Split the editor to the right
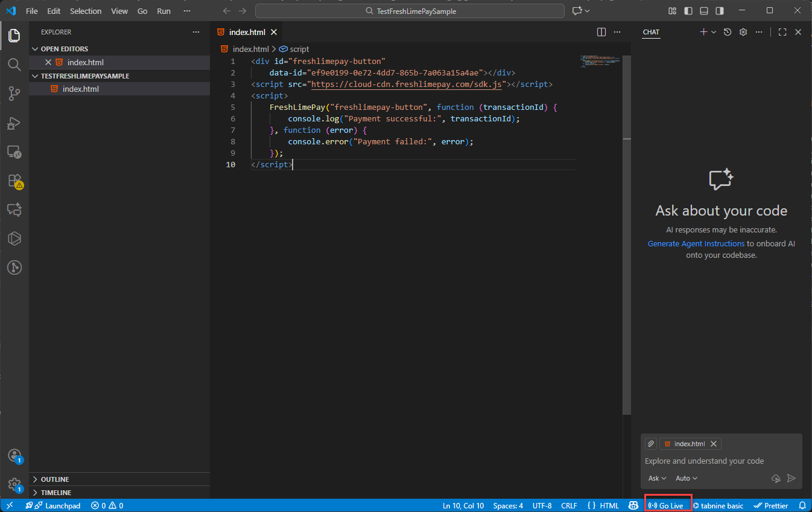 [601, 32]
